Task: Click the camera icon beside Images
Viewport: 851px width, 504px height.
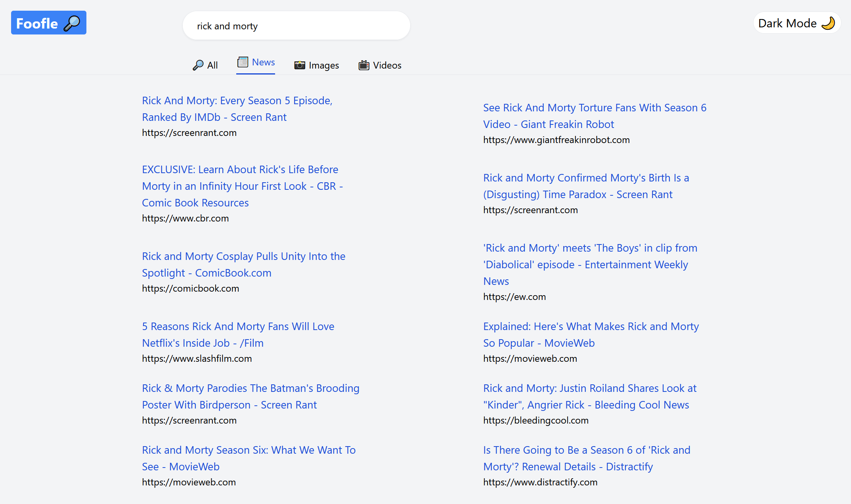Action: pos(300,65)
